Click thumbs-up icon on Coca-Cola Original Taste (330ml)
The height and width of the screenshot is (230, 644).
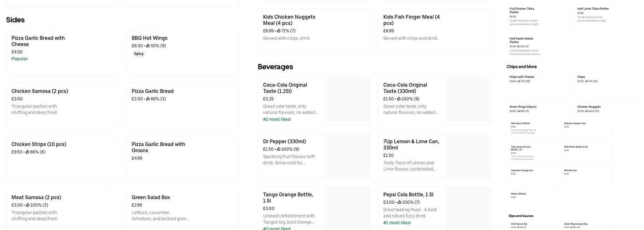coord(399,99)
